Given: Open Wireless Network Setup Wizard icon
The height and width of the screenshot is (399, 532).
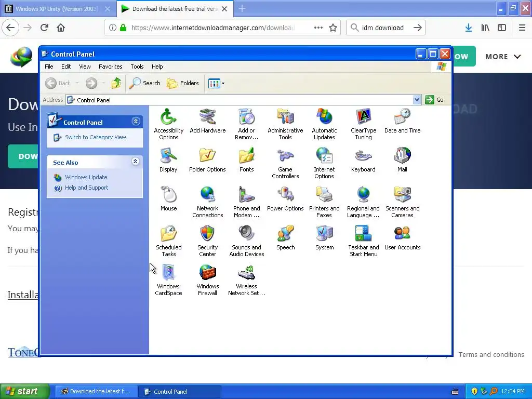Looking at the screenshot, I should point(246,280).
